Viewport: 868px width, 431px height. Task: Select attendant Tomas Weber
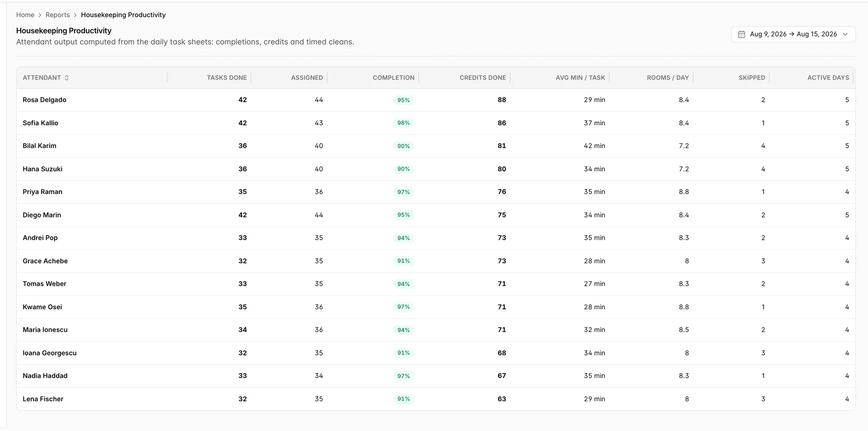[44, 284]
